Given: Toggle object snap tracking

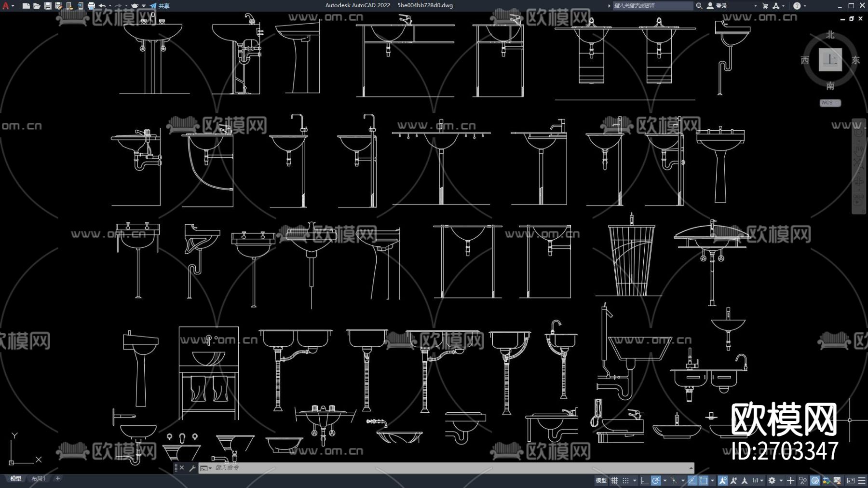Looking at the screenshot, I should coord(692,480).
